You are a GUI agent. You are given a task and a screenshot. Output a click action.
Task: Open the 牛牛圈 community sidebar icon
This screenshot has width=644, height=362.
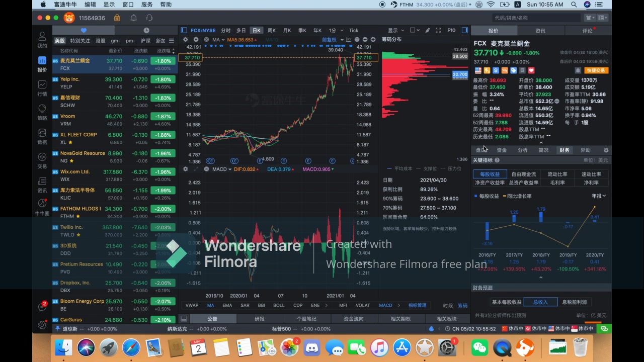(42, 208)
